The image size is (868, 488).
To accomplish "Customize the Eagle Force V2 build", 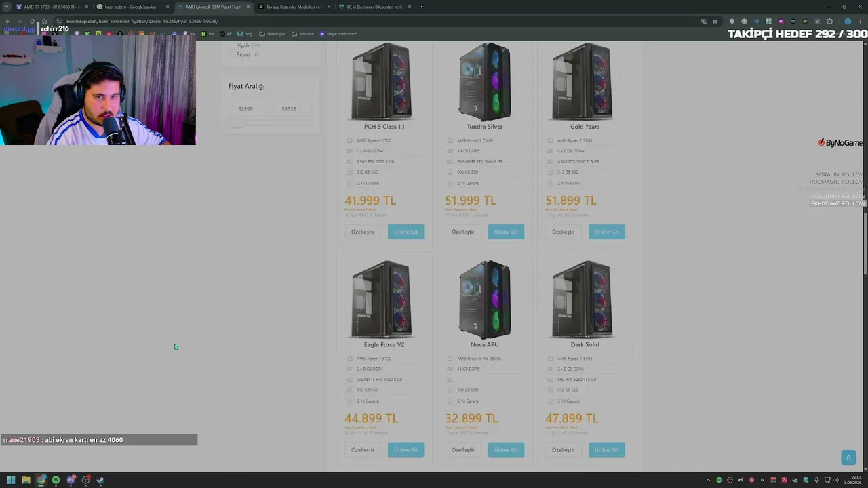I will pos(363,449).
